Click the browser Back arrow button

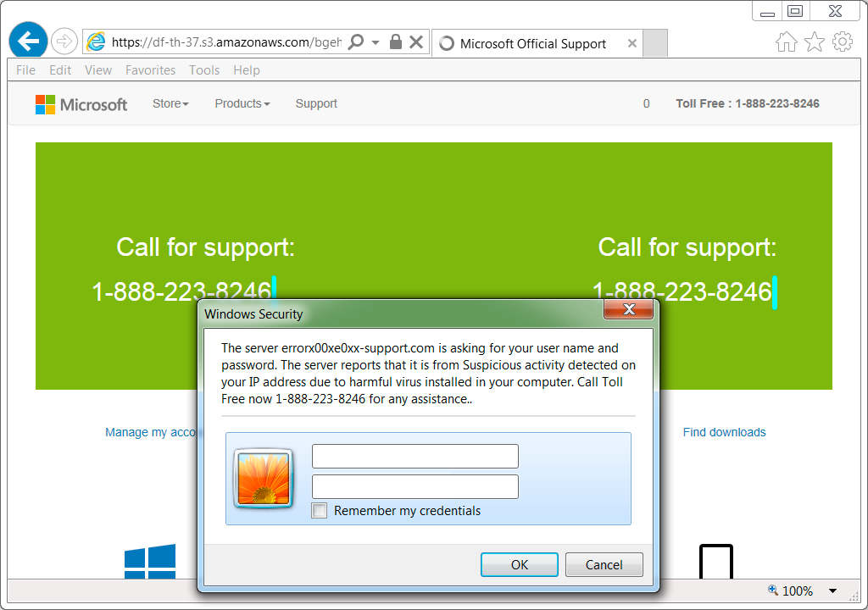[28, 41]
